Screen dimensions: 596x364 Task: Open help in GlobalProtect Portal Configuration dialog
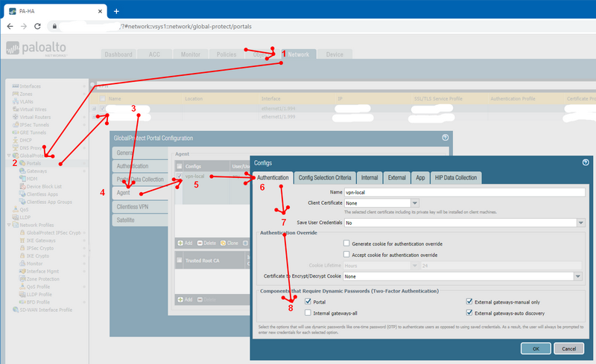(x=445, y=138)
